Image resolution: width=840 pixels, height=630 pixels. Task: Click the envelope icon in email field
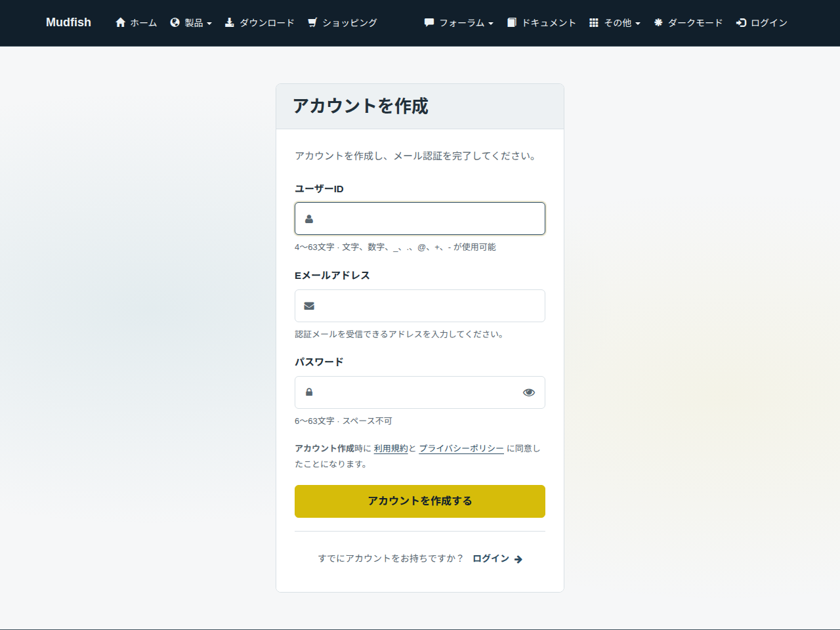[309, 306]
